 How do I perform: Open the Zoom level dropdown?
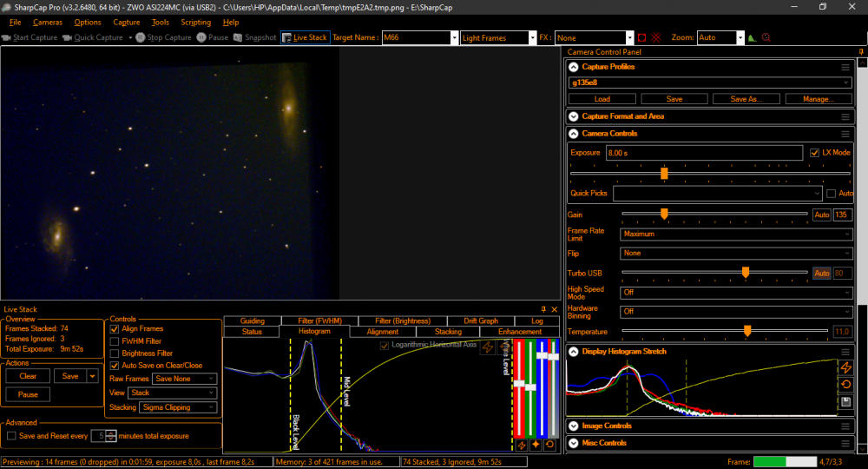coord(740,37)
